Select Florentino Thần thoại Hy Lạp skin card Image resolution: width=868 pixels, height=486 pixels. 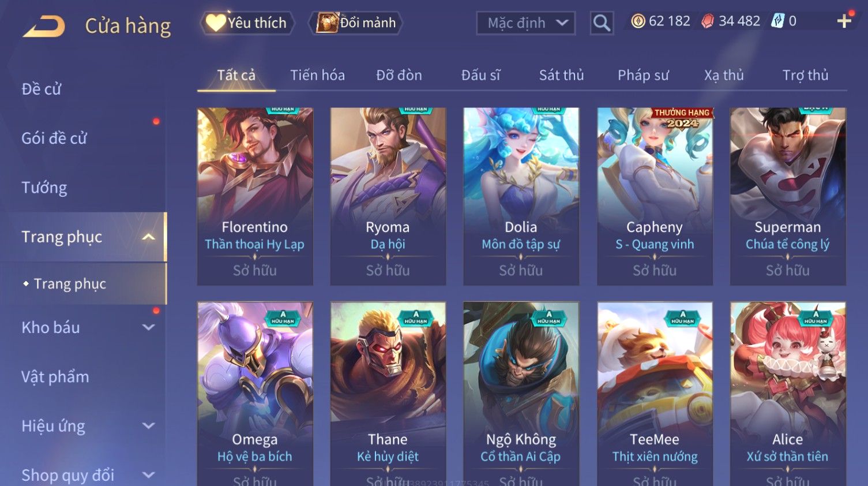pos(255,196)
